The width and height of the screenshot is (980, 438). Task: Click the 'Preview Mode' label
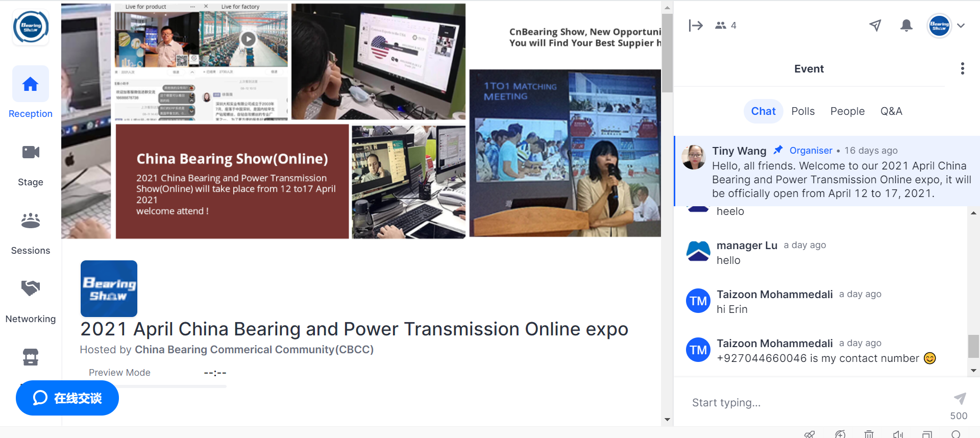coord(119,373)
